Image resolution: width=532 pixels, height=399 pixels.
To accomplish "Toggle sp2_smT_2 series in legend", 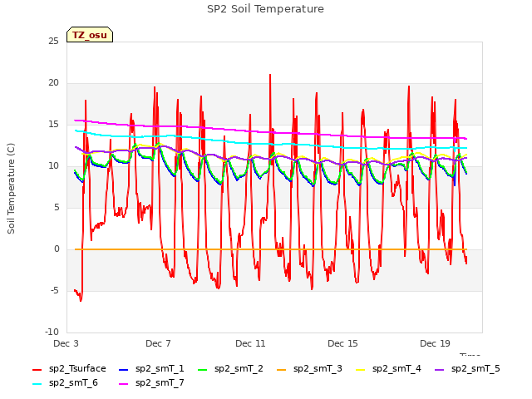I will coord(230,368).
